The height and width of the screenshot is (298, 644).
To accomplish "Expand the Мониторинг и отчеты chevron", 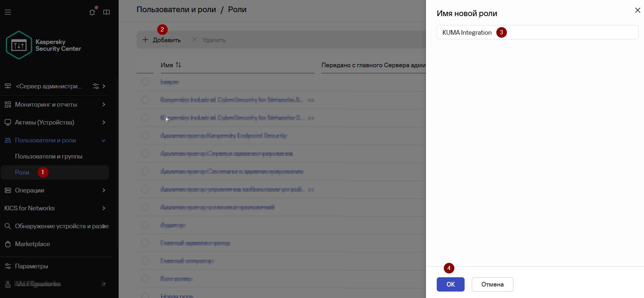I will tap(104, 104).
